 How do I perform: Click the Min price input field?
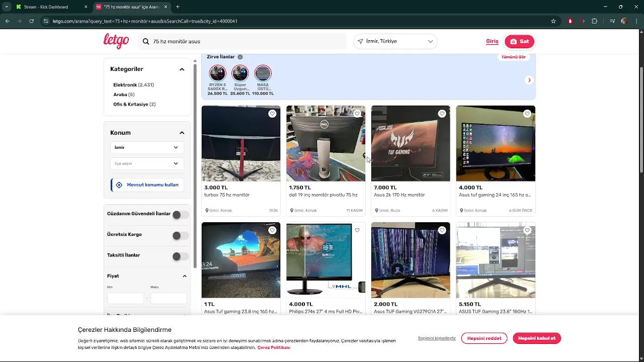point(125,298)
